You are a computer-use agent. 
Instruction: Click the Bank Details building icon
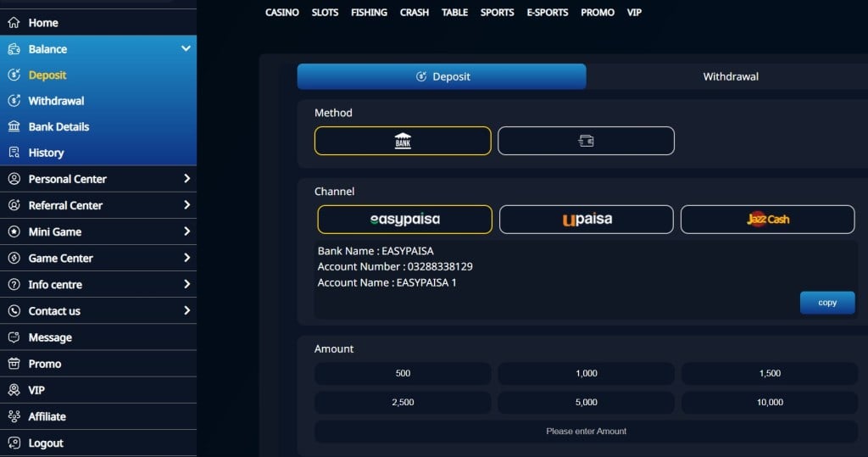(14, 126)
